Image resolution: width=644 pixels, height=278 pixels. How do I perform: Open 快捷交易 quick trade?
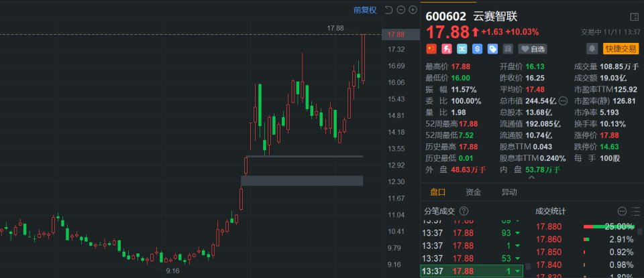coord(621,49)
